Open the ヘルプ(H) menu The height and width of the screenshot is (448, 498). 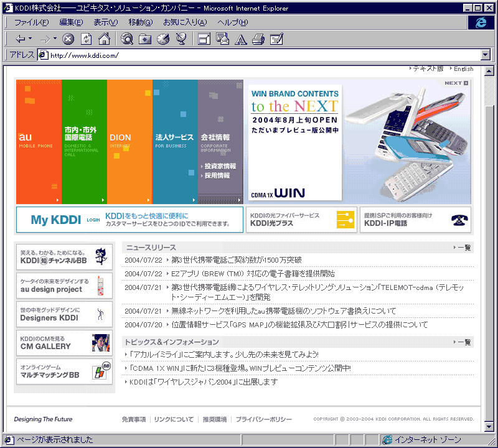pyautogui.click(x=232, y=22)
